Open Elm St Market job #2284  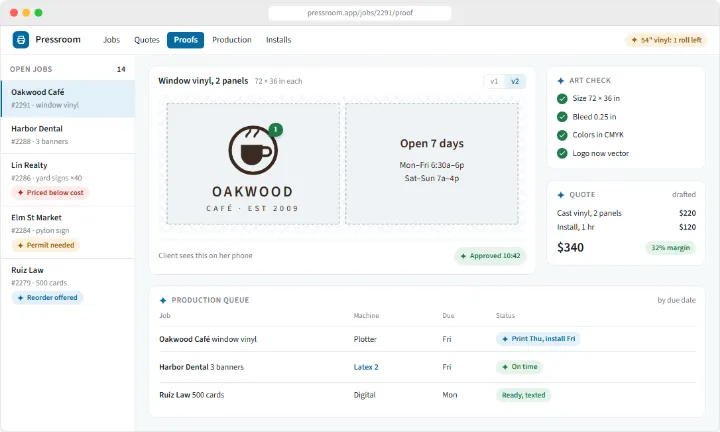68,232
